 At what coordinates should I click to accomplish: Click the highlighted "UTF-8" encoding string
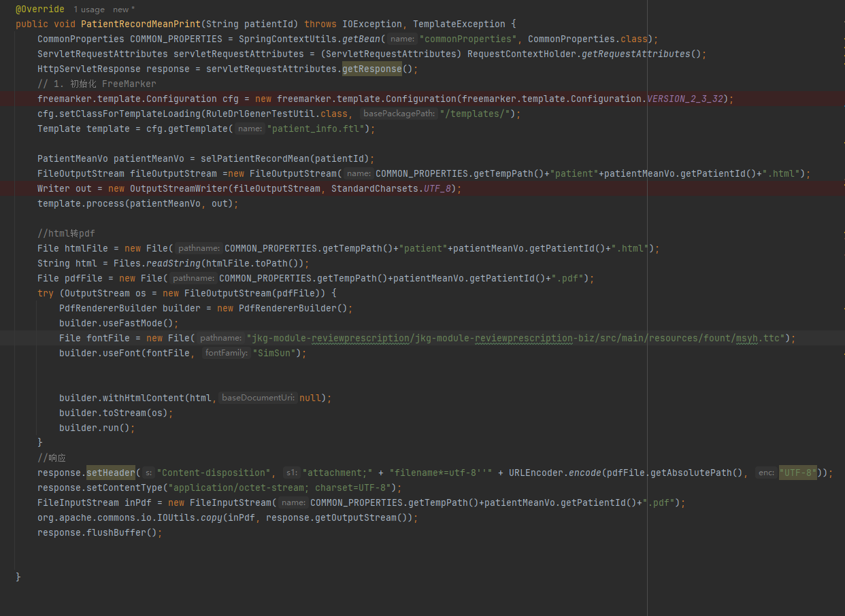coord(798,473)
